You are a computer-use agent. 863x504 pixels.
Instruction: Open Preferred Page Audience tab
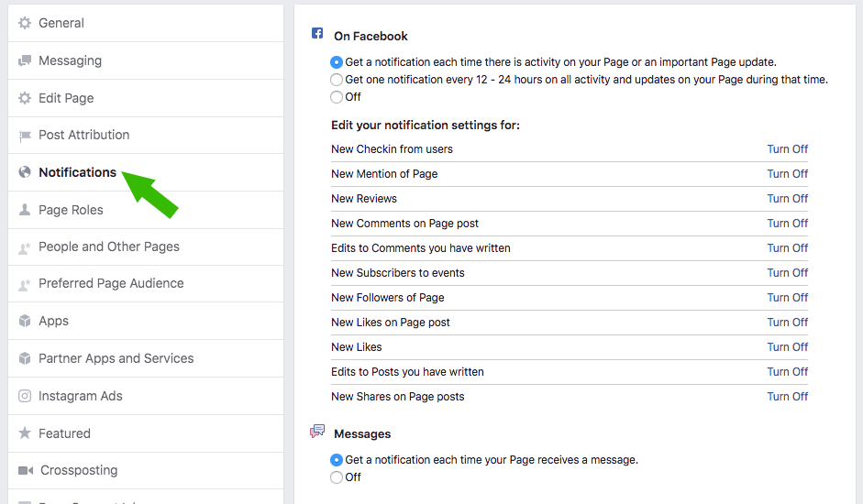click(x=146, y=284)
